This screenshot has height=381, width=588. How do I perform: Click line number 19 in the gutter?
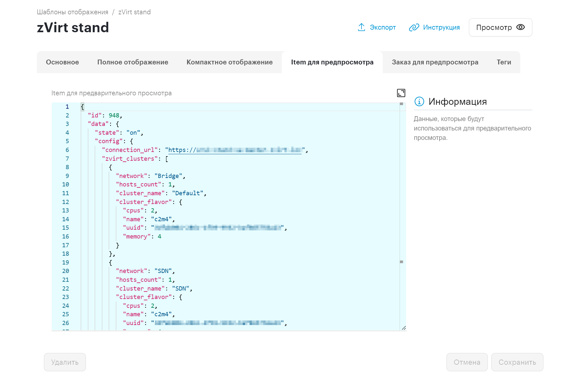pyautogui.click(x=65, y=263)
